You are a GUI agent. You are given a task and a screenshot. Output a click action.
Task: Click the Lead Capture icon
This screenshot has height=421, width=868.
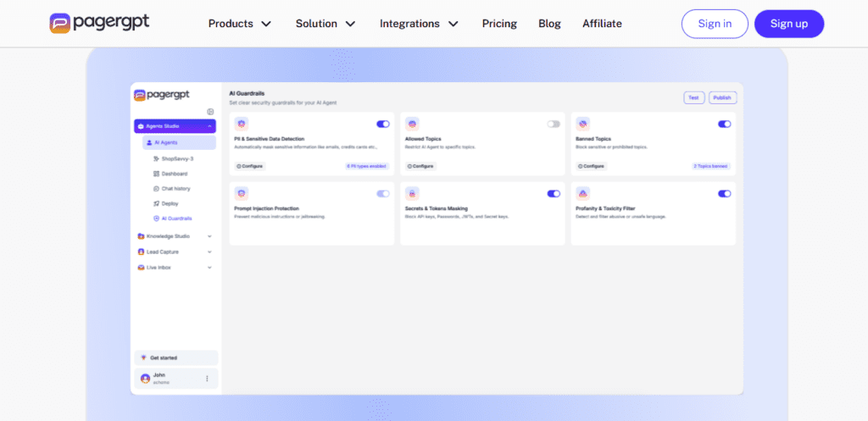[x=142, y=252]
